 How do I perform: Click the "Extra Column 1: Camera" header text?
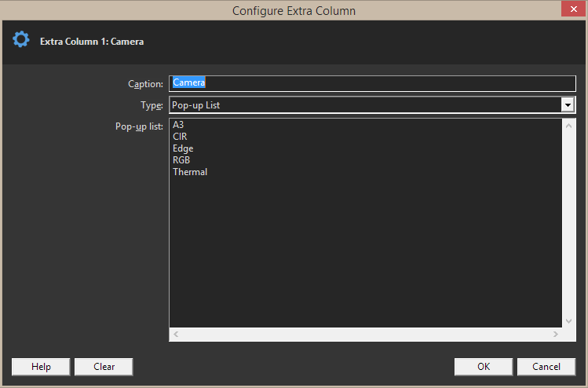pos(92,41)
